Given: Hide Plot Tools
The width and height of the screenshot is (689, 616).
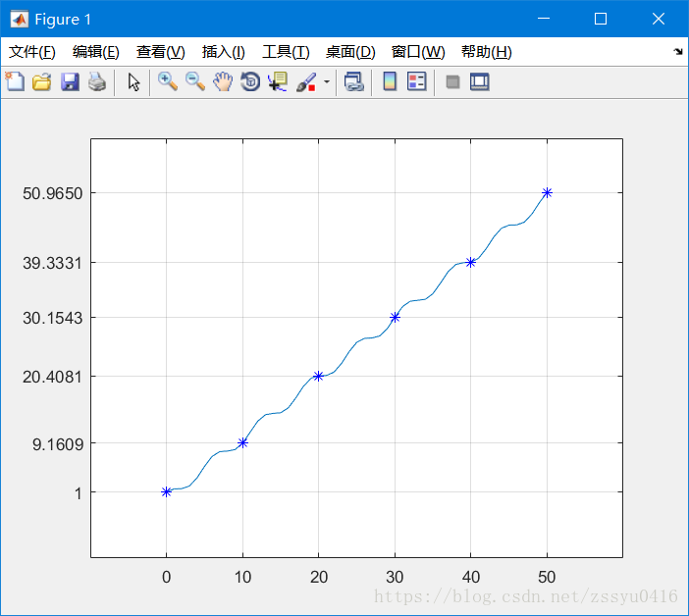Looking at the screenshot, I should (452, 81).
